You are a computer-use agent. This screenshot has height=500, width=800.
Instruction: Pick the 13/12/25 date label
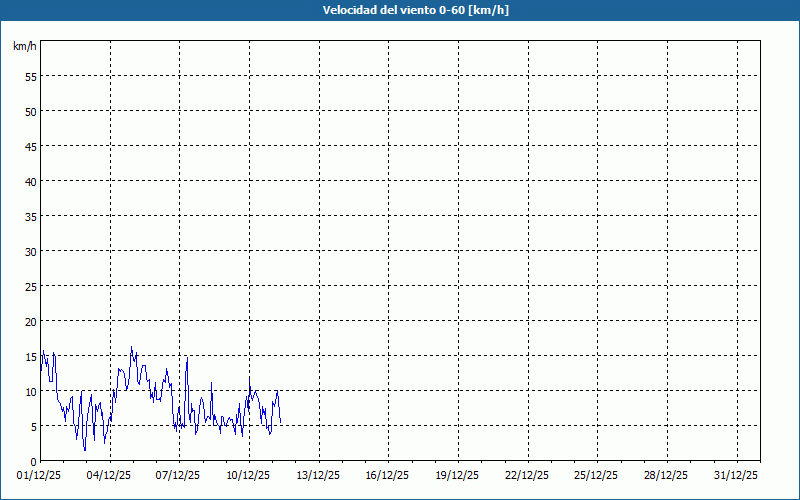point(319,475)
